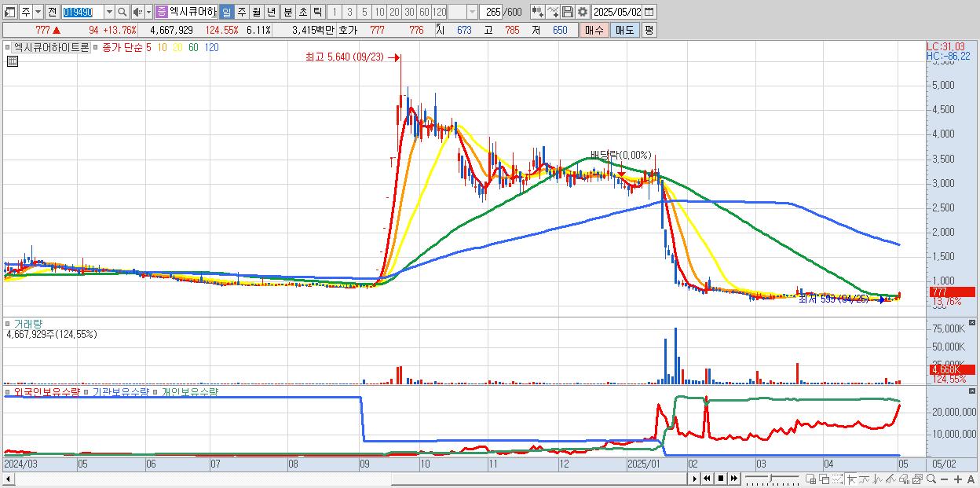980x488 pixels.
Task: Open the dropdown next to the speaker icon
Action: coord(148,12)
